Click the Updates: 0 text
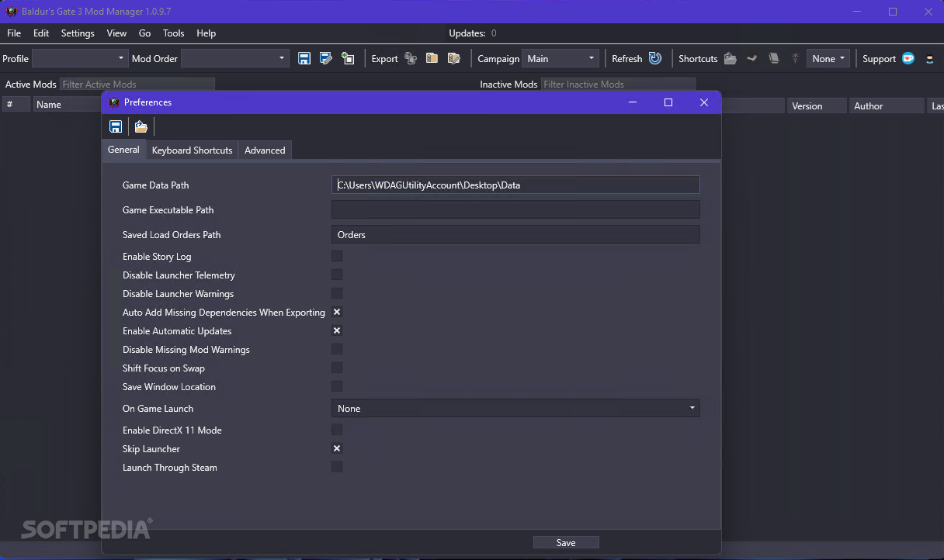Viewport: 944px width, 560px height. coord(473,33)
